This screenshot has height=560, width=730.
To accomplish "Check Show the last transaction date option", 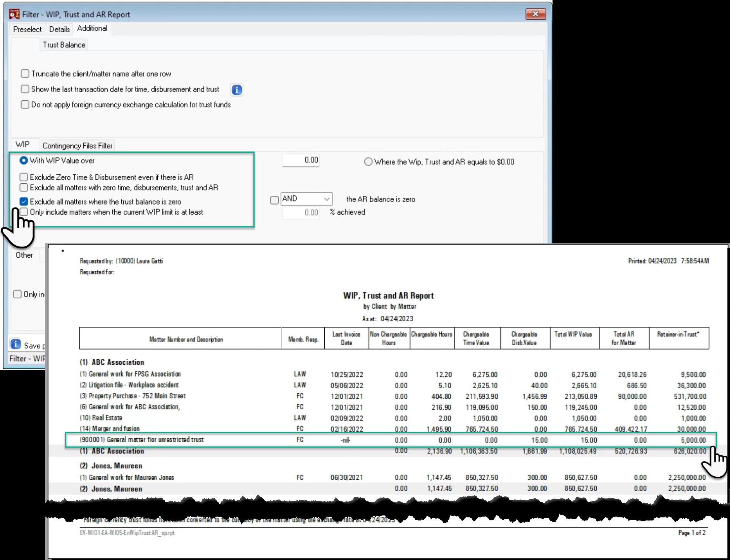I will tap(25, 89).
